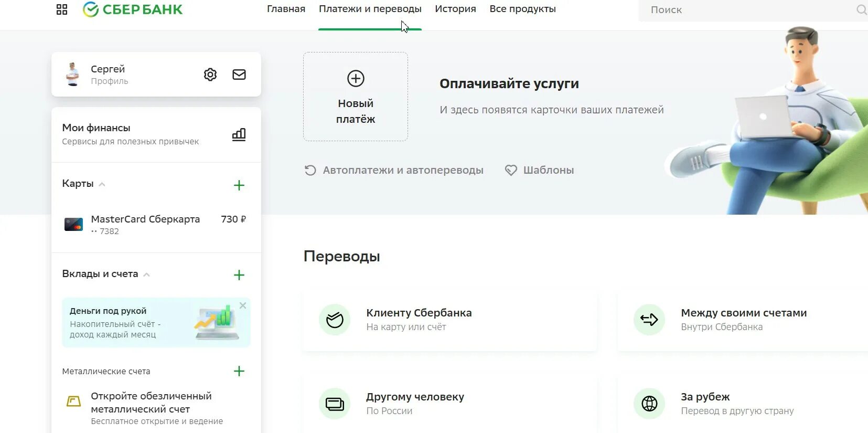This screenshot has height=433, width=868.
Task: Open profile settings gear icon
Action: pyautogui.click(x=210, y=75)
